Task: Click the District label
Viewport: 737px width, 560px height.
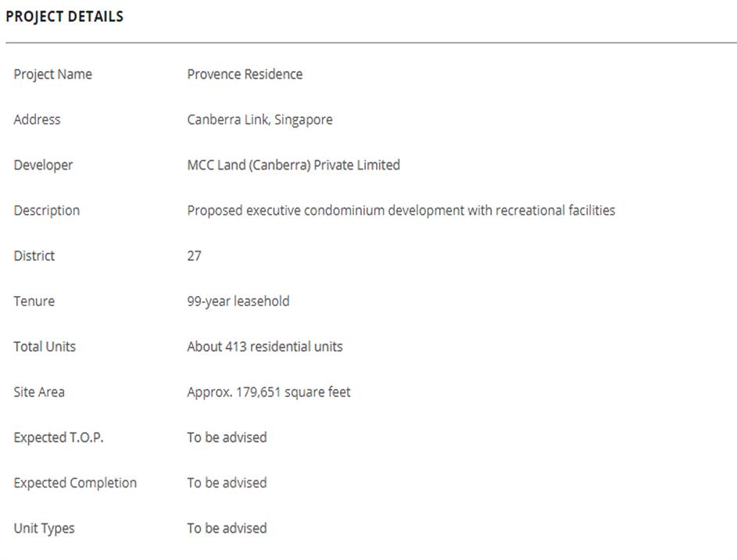Action: (x=34, y=255)
